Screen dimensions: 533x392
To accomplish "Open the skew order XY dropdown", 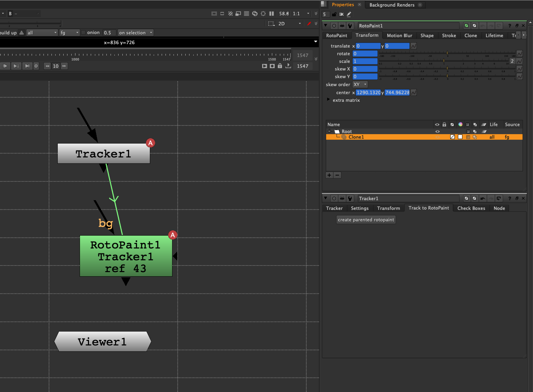I will pos(360,84).
